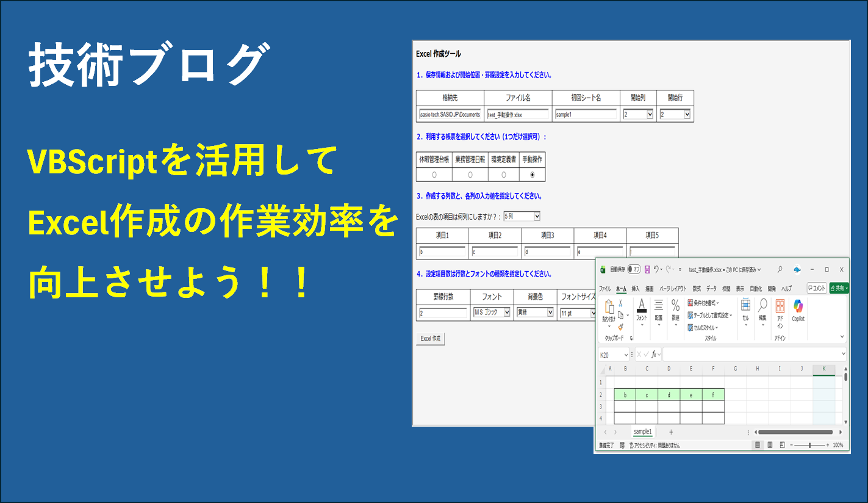The image size is (868, 503).
Task: Open the 挿入 (Insert) ribbon tab
Action: pyautogui.click(x=636, y=289)
